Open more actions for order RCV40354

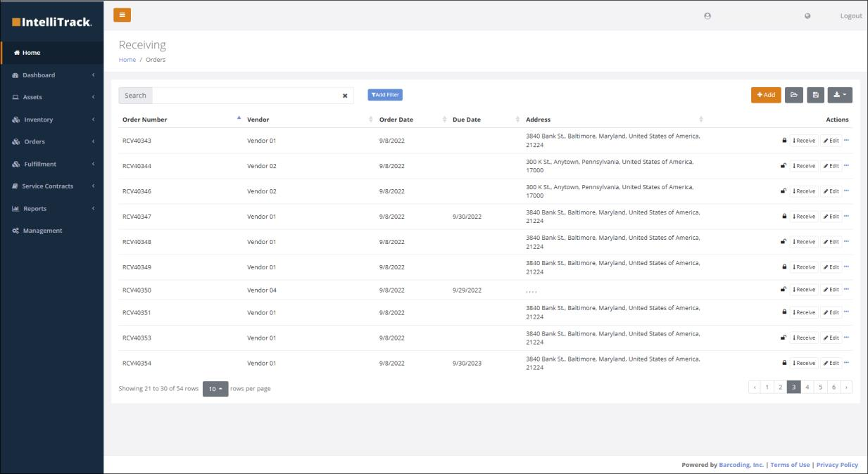pyautogui.click(x=847, y=363)
